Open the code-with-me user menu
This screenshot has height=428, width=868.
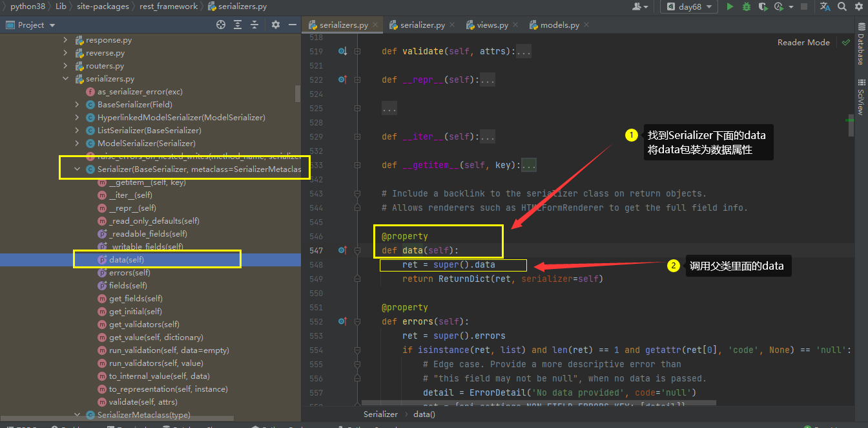pos(641,6)
